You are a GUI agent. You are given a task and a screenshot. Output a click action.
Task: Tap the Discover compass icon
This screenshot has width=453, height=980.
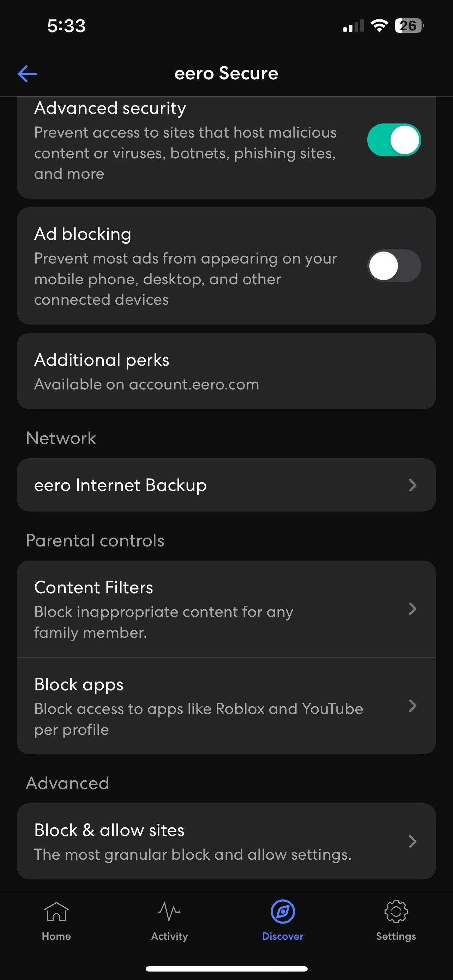coord(283,912)
